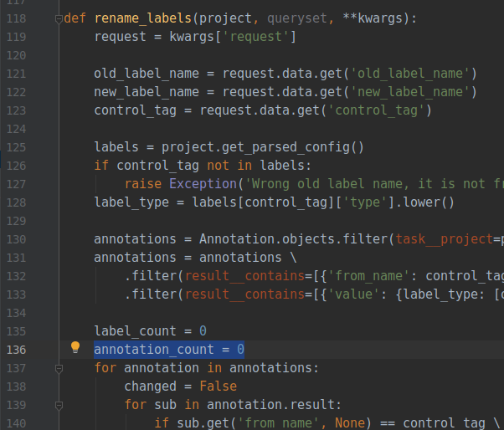
Task: Click the 'False' value on line 138
Action: [x=218, y=386]
